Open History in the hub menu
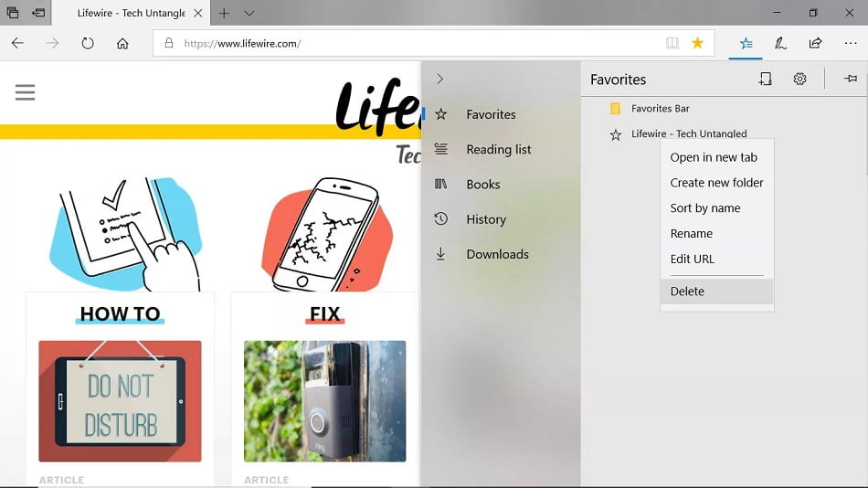The height and width of the screenshot is (488, 868). 501,218
